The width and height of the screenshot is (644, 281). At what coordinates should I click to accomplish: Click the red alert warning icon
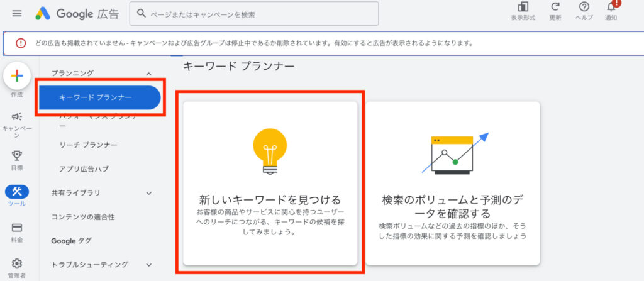21,43
